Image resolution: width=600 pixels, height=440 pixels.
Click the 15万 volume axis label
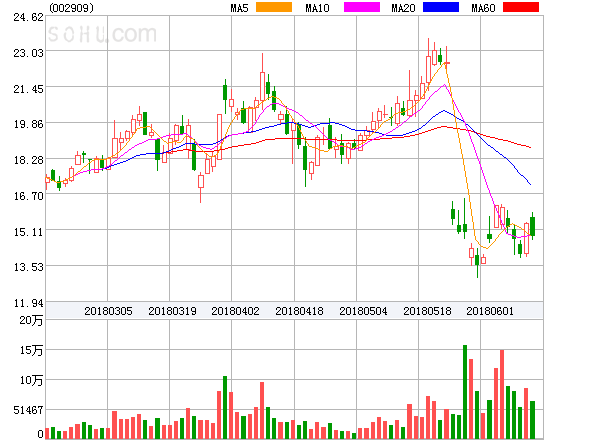31,350
